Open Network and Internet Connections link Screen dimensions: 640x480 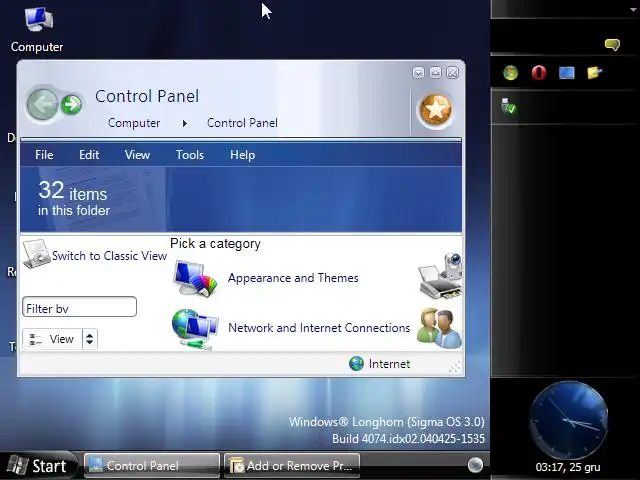319,328
